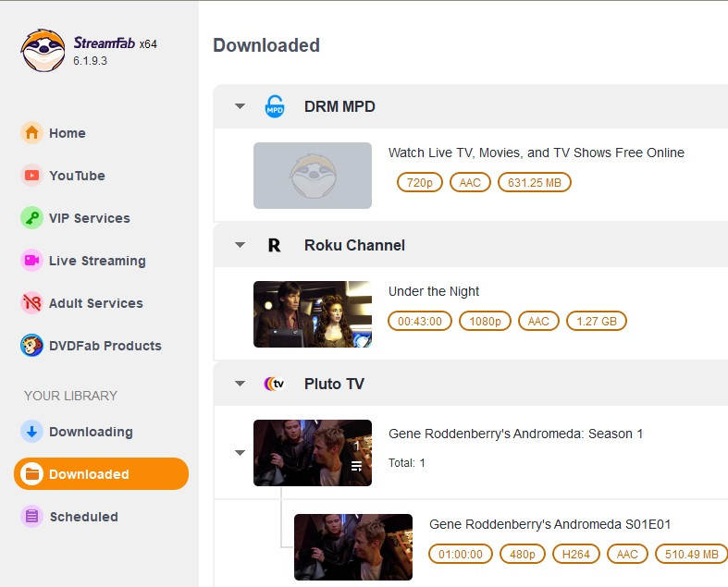
Task: Collapse the Roku Channel section
Action: [240, 245]
